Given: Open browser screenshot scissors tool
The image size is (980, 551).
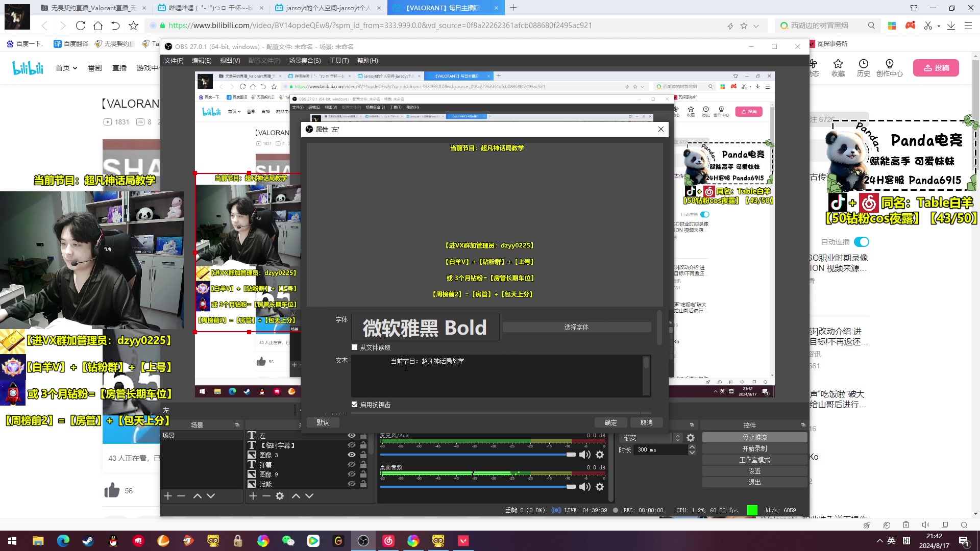Looking at the screenshot, I should [927, 26].
